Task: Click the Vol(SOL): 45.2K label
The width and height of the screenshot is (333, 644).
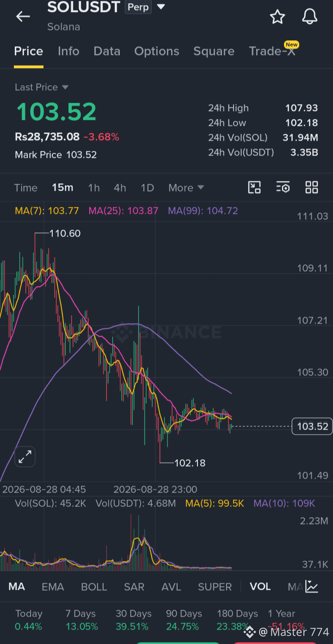Action: click(x=50, y=503)
